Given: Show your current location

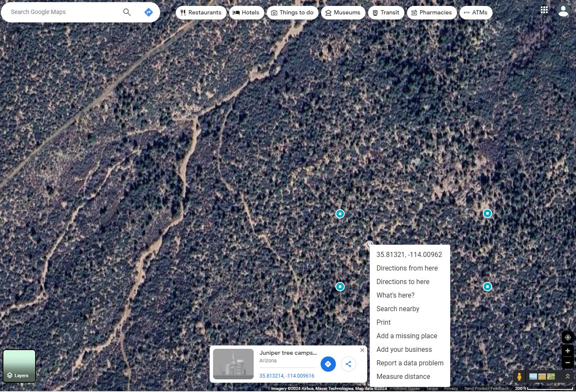Looking at the screenshot, I should tap(568, 337).
